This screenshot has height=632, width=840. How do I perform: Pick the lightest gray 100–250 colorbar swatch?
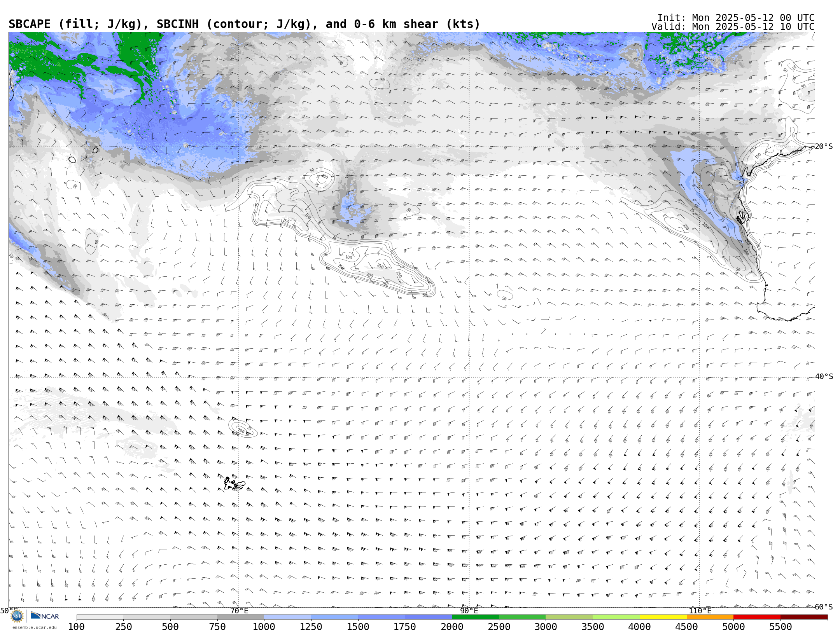pos(100,617)
